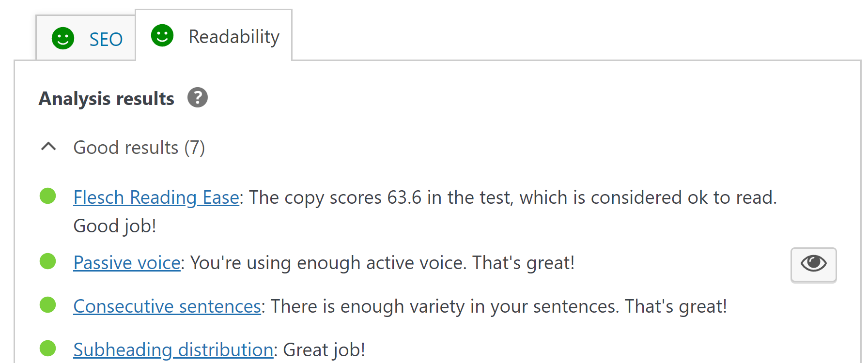Click the question mark icon after Analysis results
Image resolution: width=868 pixels, height=363 pixels.
coord(198,97)
